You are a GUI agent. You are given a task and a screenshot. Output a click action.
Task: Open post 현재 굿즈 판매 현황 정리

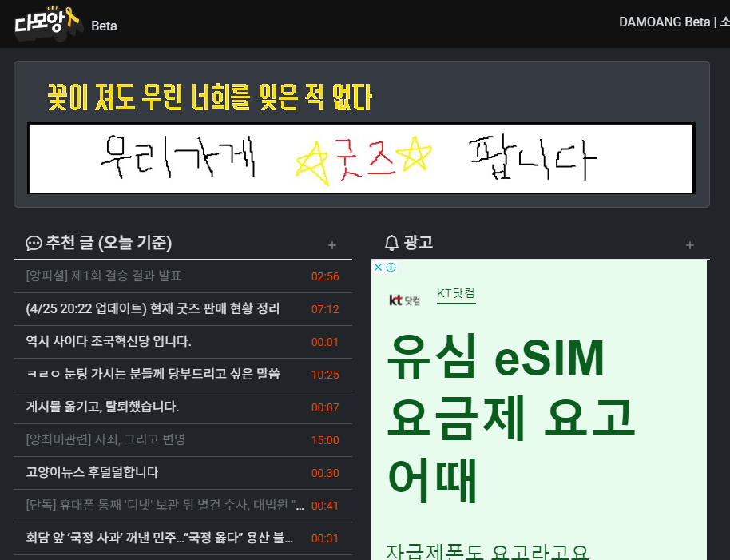153,308
